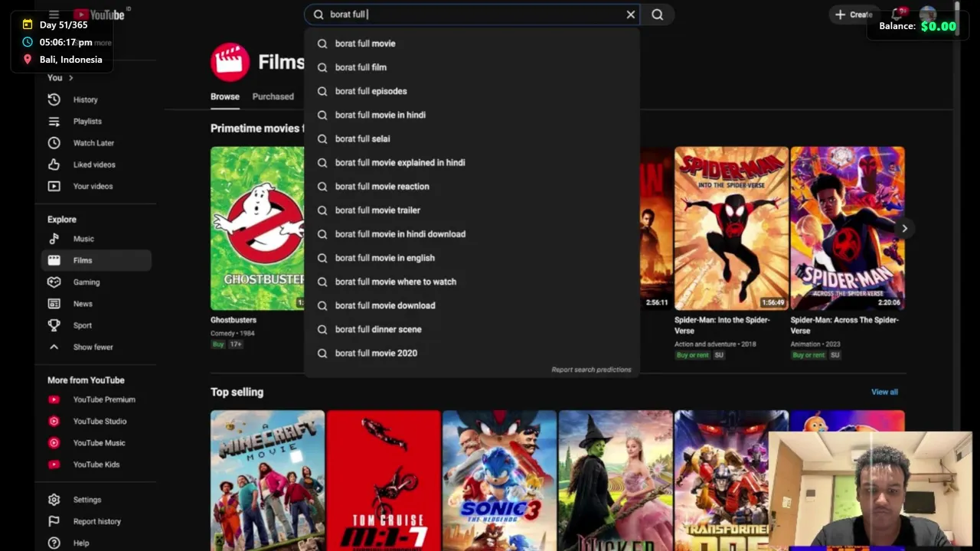
Task: Click inside the search input field
Action: click(472, 15)
